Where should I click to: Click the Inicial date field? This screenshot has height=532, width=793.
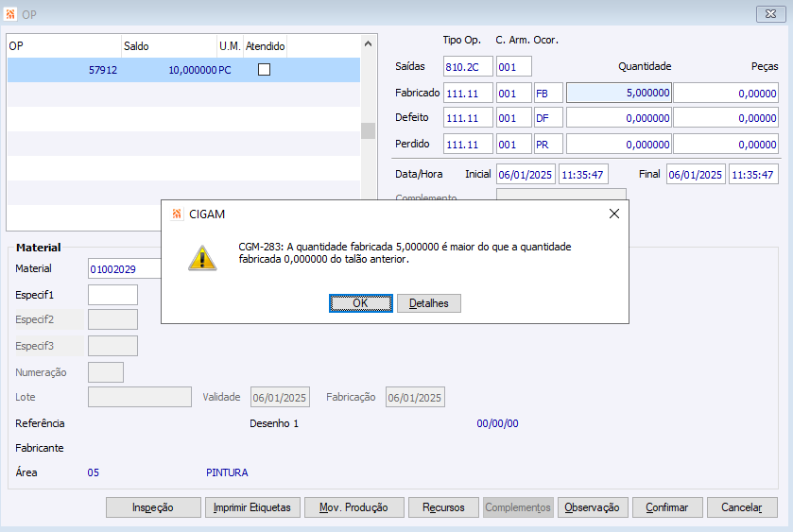pos(526,175)
